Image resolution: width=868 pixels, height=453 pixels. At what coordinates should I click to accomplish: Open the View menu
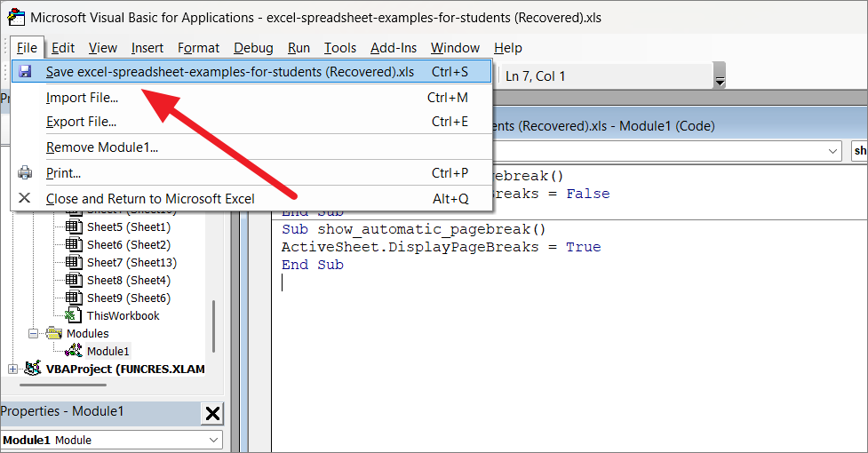tap(103, 48)
